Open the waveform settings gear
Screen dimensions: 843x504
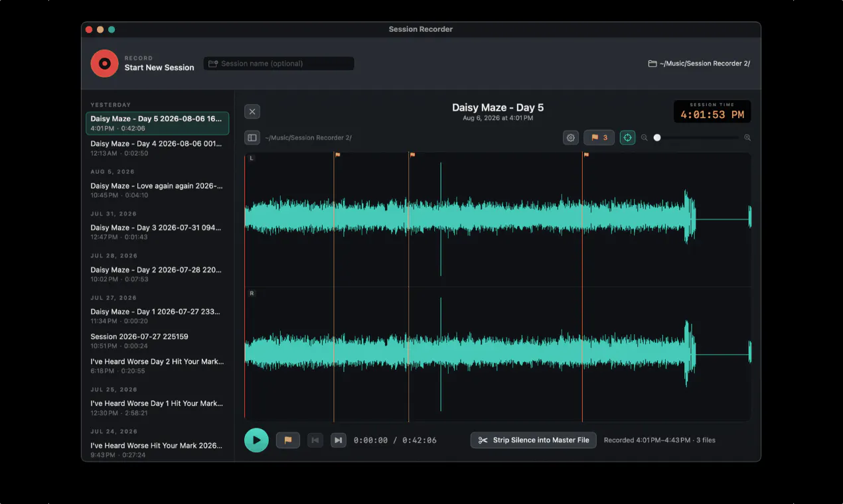coord(571,138)
